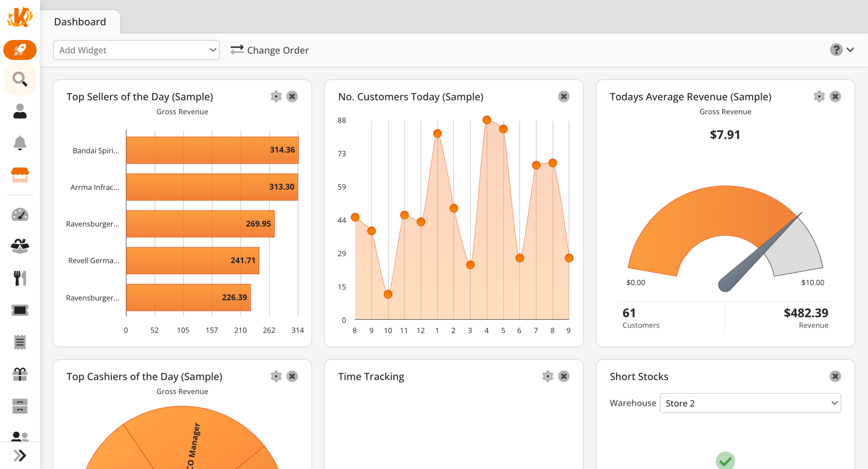868x469 pixels.
Task: Open the receipt list icon in sidebar
Action: (20, 342)
